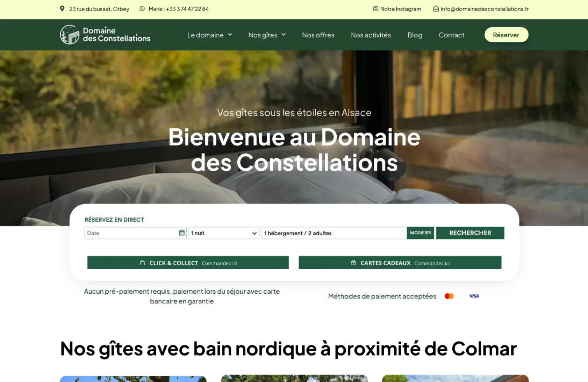Click the Visa payment logo
588x382 pixels.
tap(474, 296)
